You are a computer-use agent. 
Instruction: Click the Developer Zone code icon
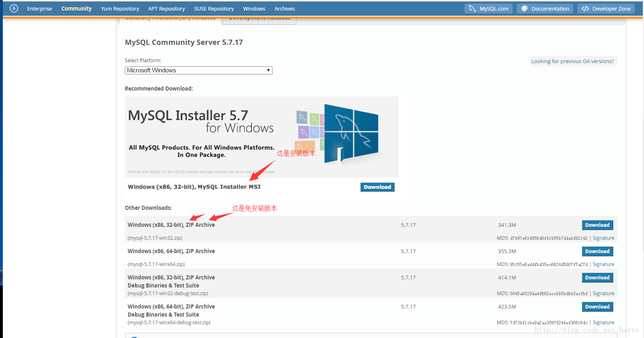point(585,8)
